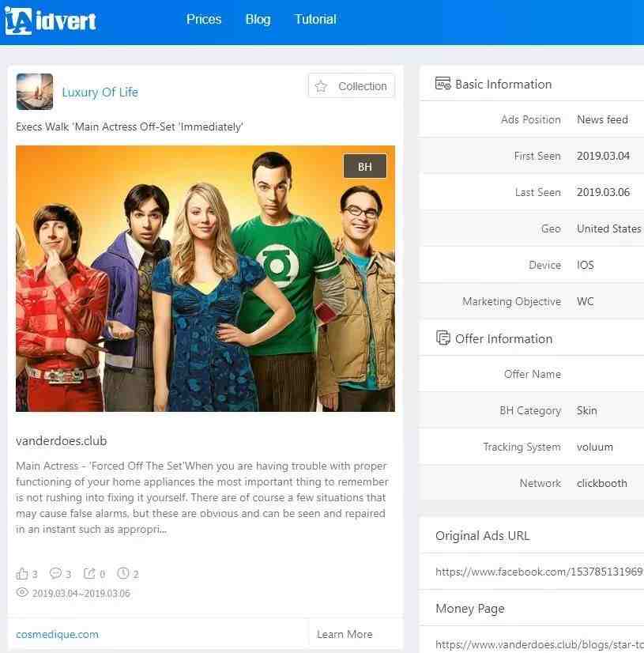The height and width of the screenshot is (653, 644).
Task: Click the idvert logo in the header
Action: (x=51, y=21)
